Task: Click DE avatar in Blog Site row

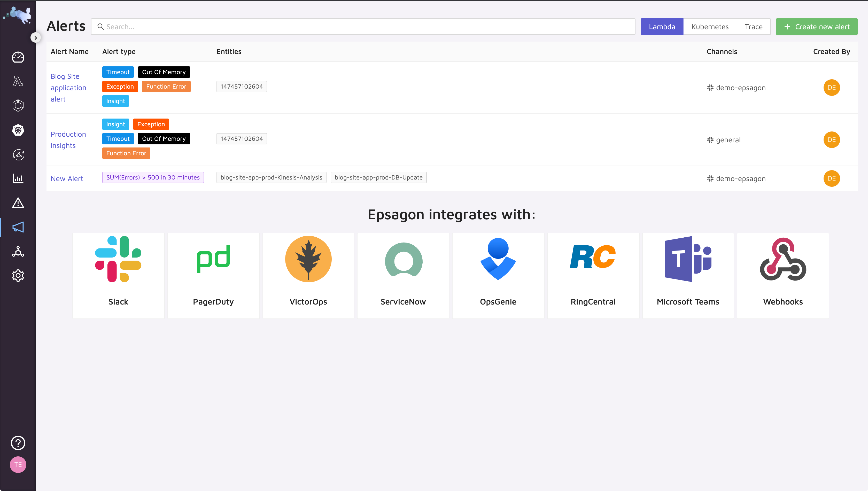Action: [831, 88]
